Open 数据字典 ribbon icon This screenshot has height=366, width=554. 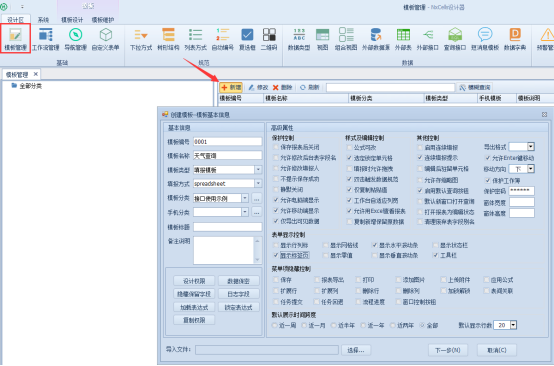pyautogui.click(x=515, y=39)
